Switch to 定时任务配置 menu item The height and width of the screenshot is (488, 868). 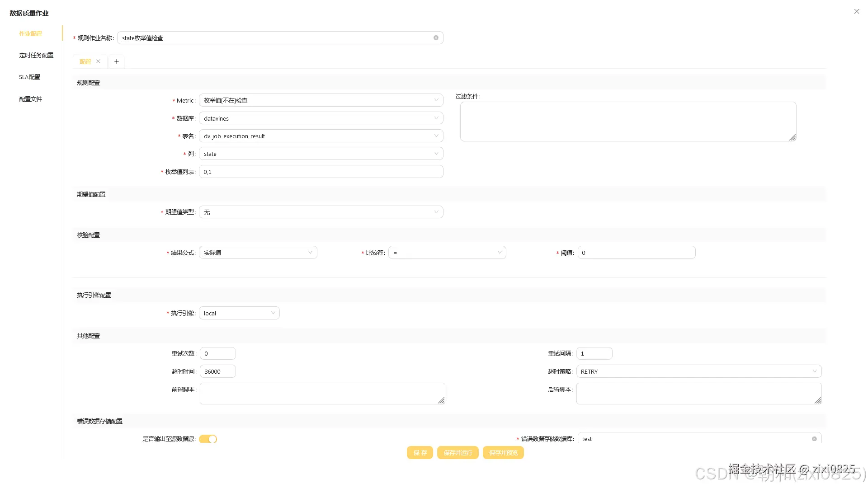tap(36, 55)
